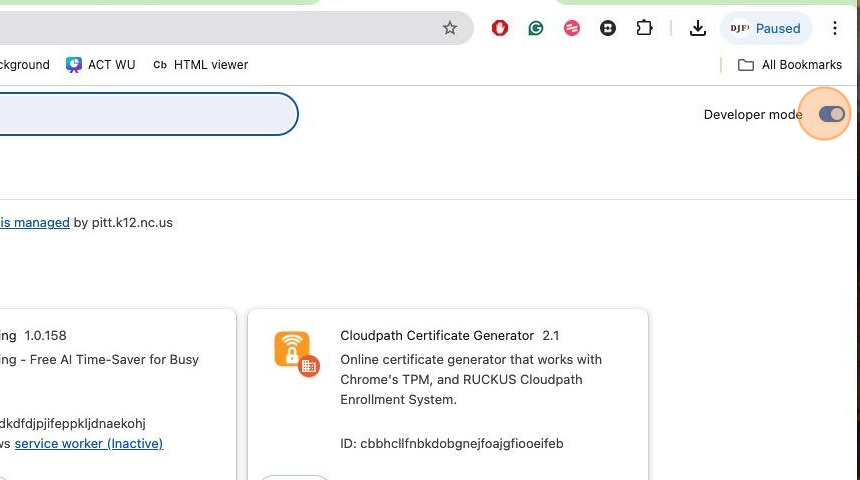Image resolution: width=860 pixels, height=480 pixels.
Task: Click the 'Developer mode' label
Action: coord(753,115)
